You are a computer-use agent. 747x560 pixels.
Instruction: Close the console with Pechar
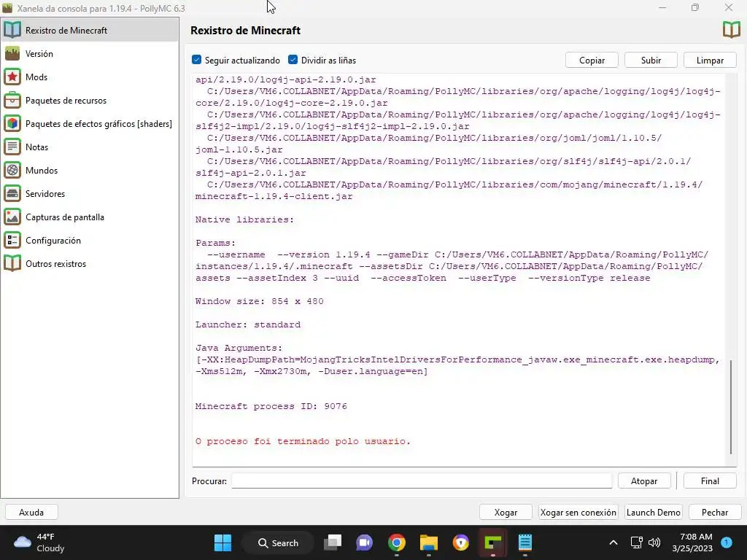click(x=715, y=513)
